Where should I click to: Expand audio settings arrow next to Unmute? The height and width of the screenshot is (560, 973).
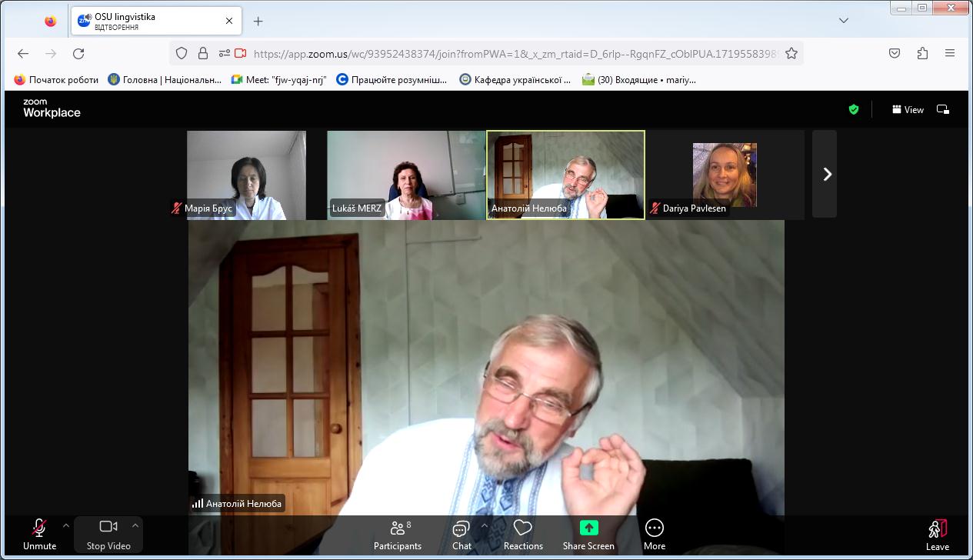66,526
